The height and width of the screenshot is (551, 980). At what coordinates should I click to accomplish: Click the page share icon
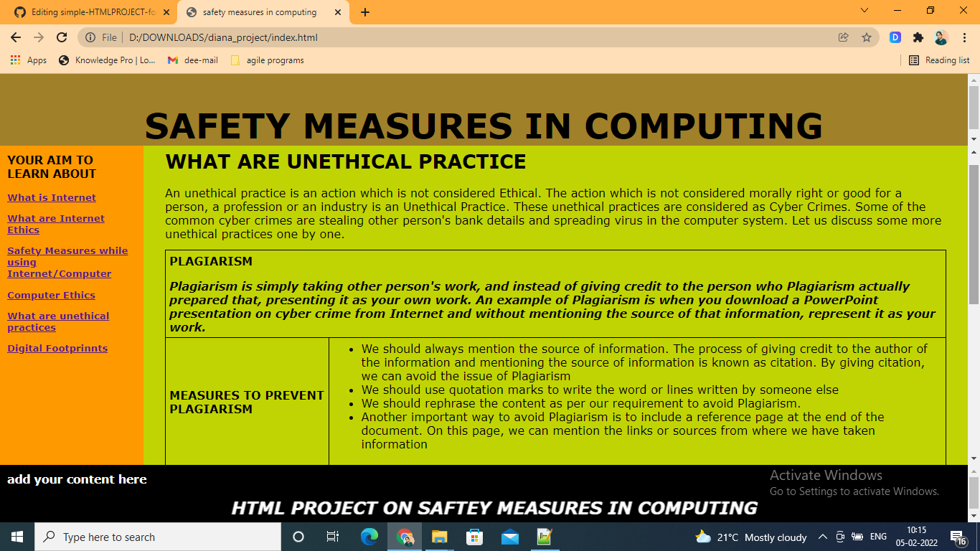tap(842, 37)
